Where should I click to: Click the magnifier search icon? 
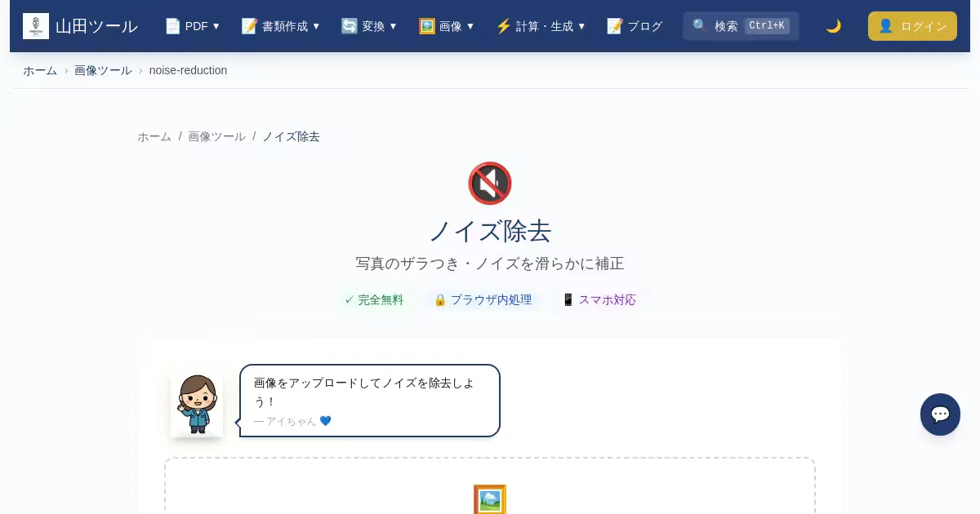point(700,26)
